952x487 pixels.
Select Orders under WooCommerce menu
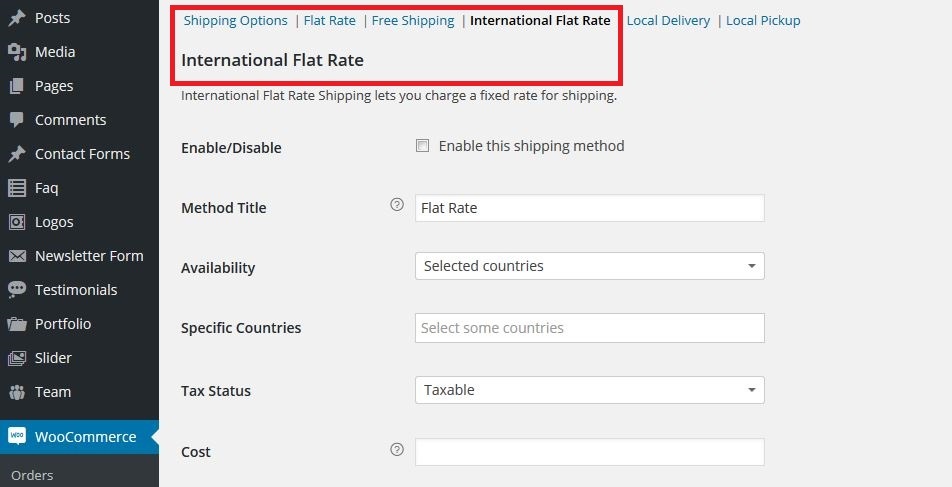tap(32, 475)
